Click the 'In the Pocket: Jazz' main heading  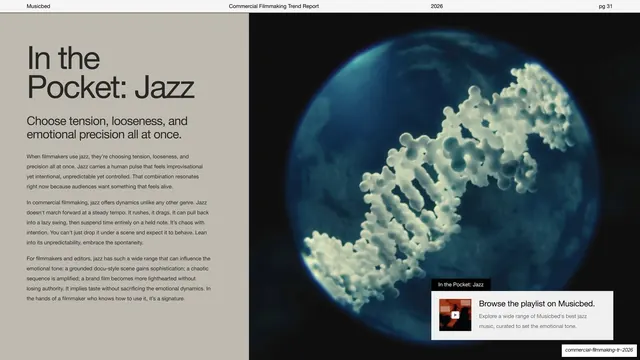(x=110, y=72)
